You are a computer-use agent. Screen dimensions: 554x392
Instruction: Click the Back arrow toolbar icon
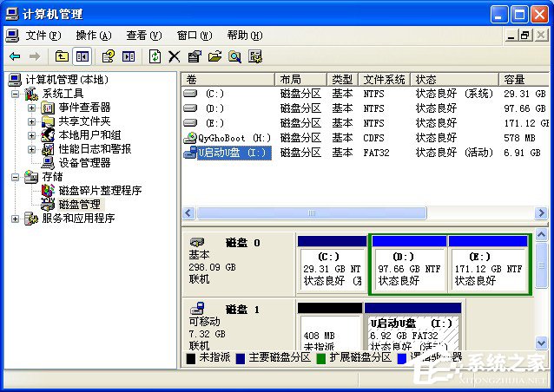(15, 56)
